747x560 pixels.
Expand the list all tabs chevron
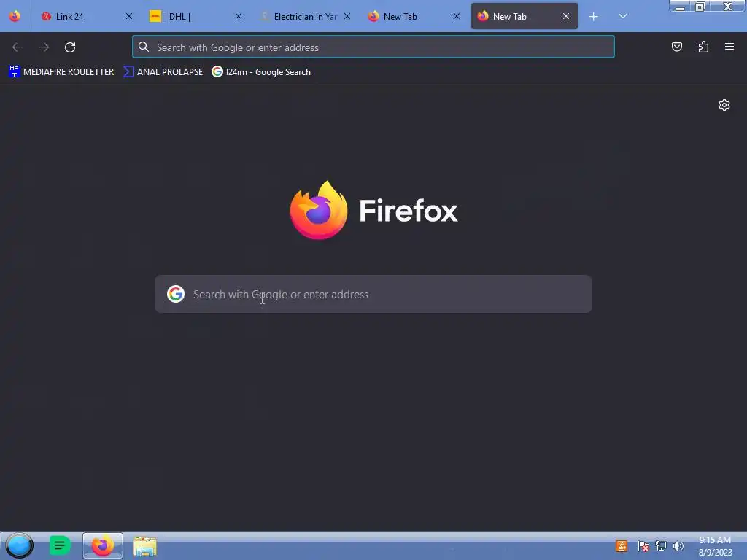[623, 16]
